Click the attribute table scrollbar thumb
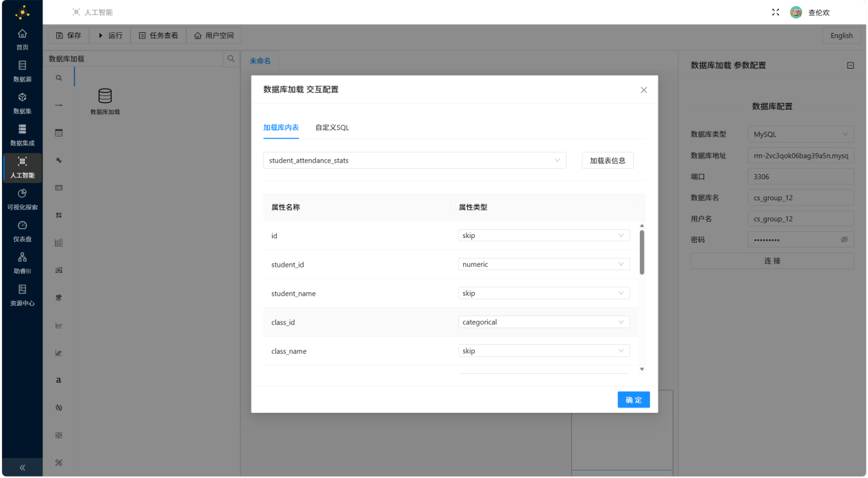868x478 pixels. pyautogui.click(x=642, y=252)
